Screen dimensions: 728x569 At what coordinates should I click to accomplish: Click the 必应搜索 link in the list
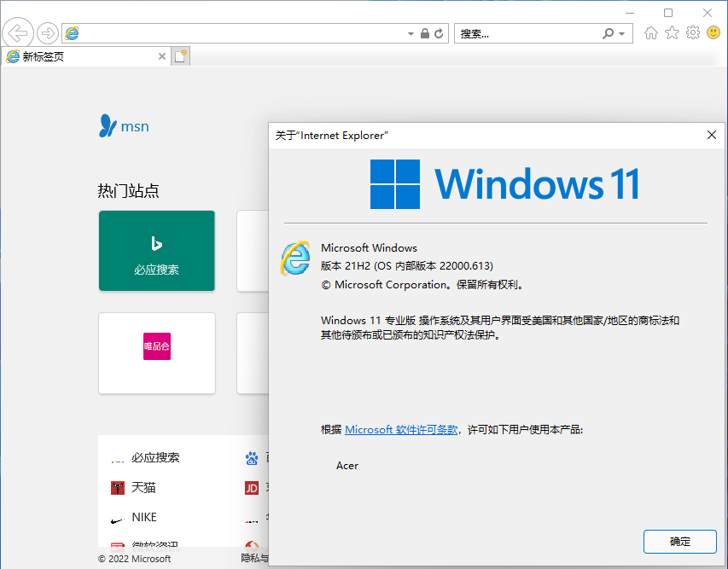[x=155, y=457]
